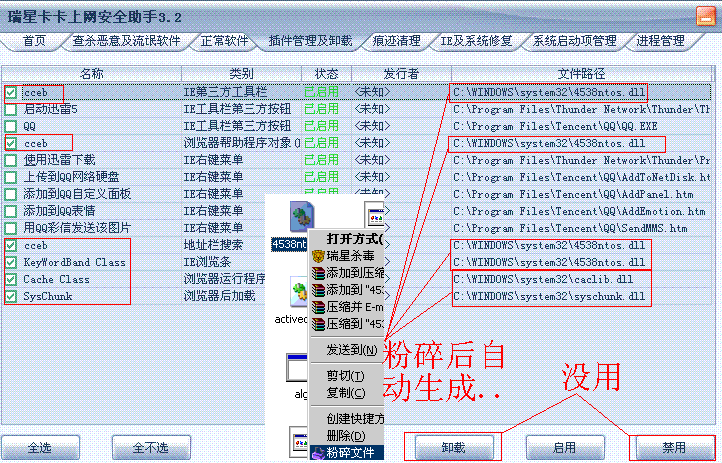Click the 浏览器运行程序 category cell

point(225,279)
